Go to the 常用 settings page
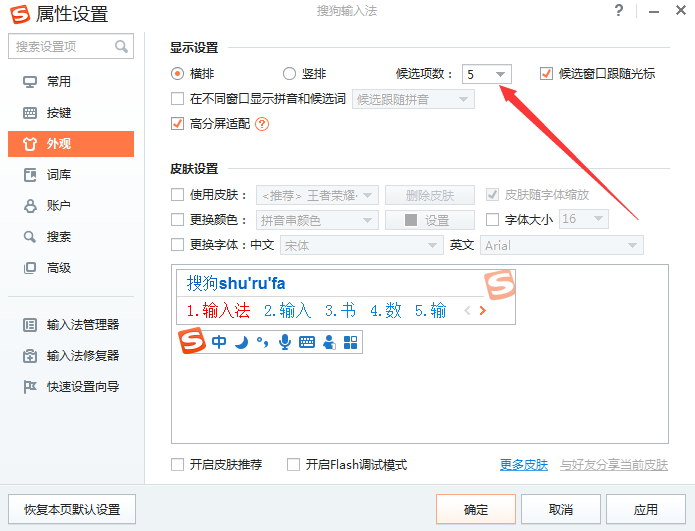The height and width of the screenshot is (531, 695). 71,82
